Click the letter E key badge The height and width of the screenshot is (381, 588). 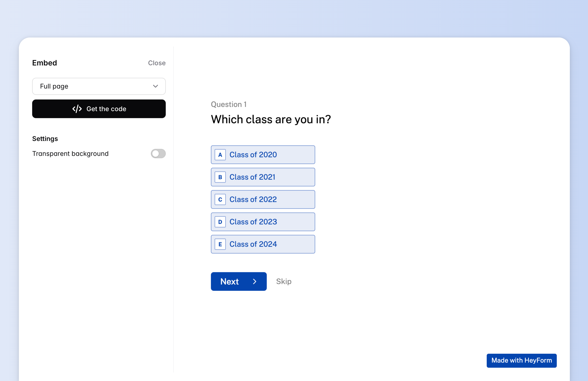pos(220,244)
